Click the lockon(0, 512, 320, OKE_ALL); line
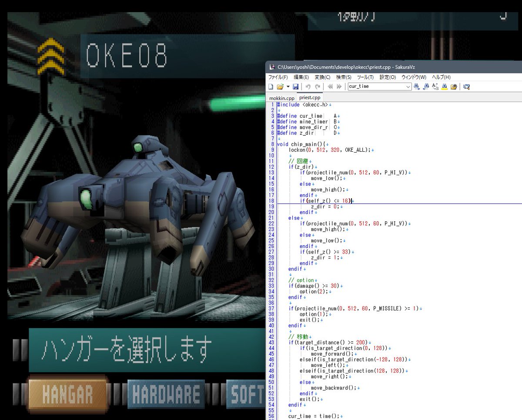Screen dimensions: 522x420 (331, 150)
